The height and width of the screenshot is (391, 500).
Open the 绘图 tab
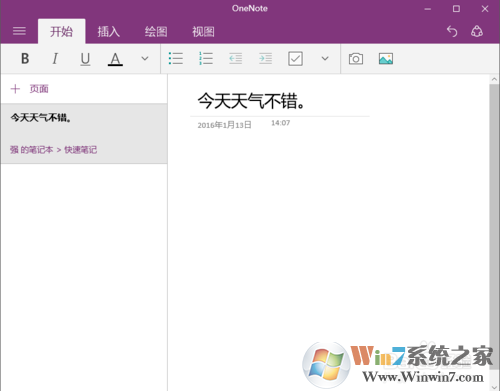pos(156,32)
